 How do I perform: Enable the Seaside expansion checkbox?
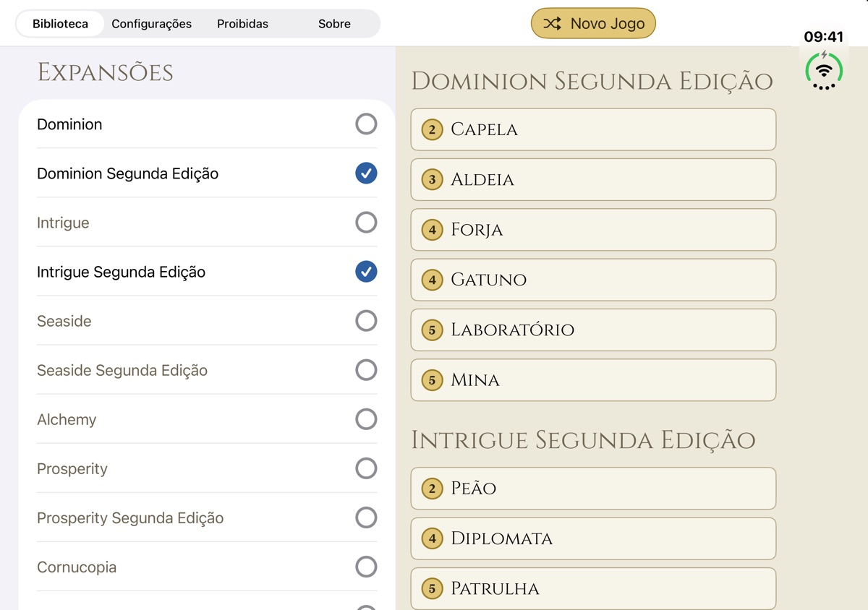(366, 321)
